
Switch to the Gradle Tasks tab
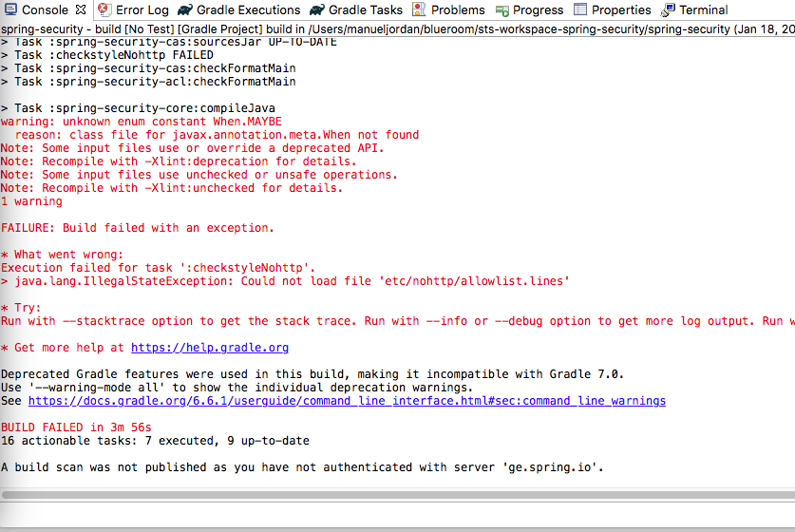[x=365, y=9]
